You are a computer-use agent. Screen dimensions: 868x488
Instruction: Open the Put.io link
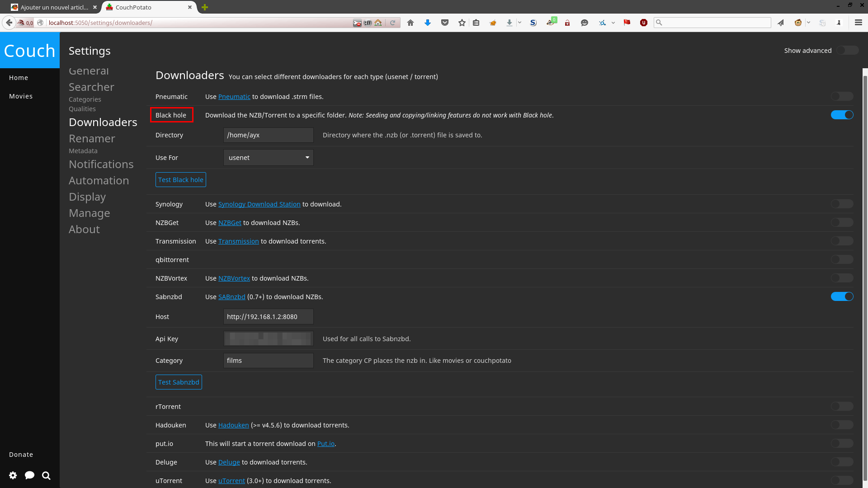coord(326,444)
